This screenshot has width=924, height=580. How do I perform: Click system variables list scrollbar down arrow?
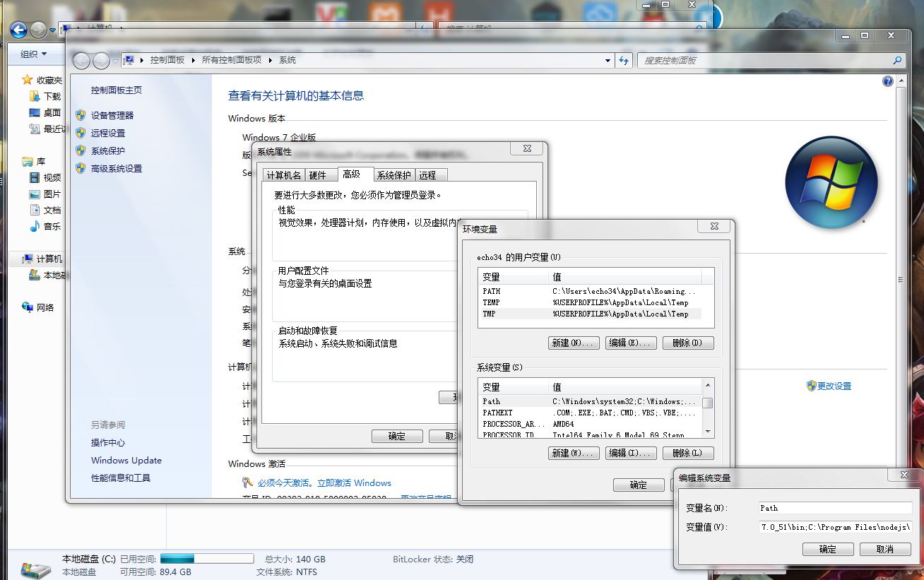pyautogui.click(x=708, y=432)
